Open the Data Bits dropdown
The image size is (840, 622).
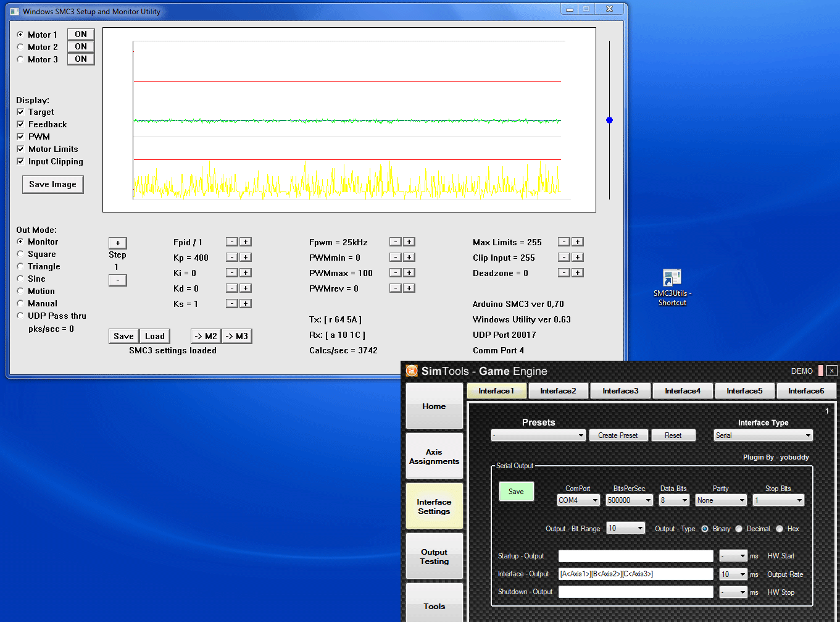674,500
